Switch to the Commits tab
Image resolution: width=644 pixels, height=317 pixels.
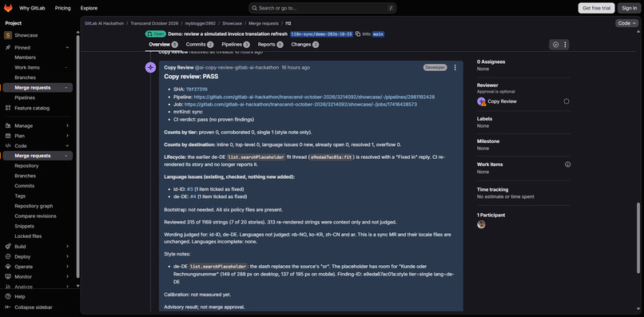click(x=199, y=45)
